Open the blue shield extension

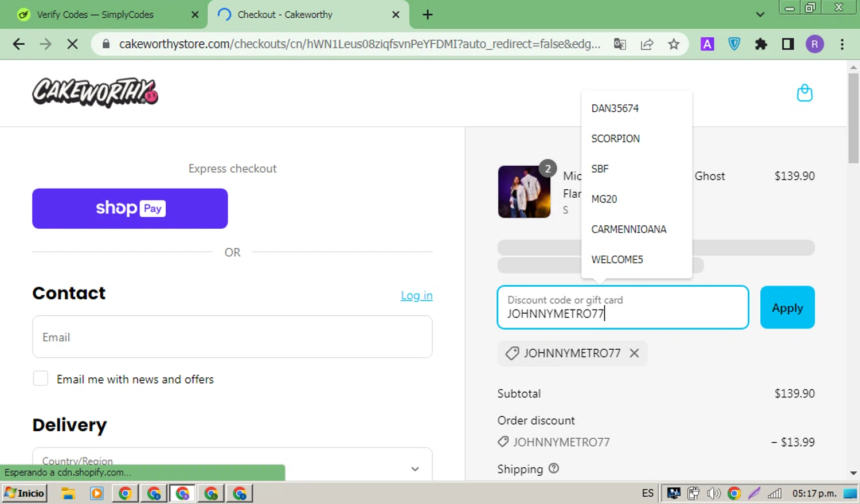tap(734, 44)
